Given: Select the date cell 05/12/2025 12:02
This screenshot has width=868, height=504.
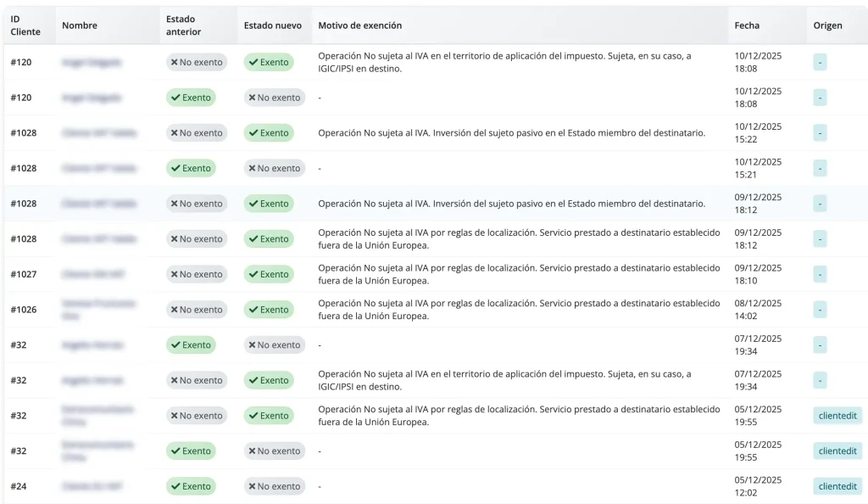Looking at the screenshot, I should point(758,486).
